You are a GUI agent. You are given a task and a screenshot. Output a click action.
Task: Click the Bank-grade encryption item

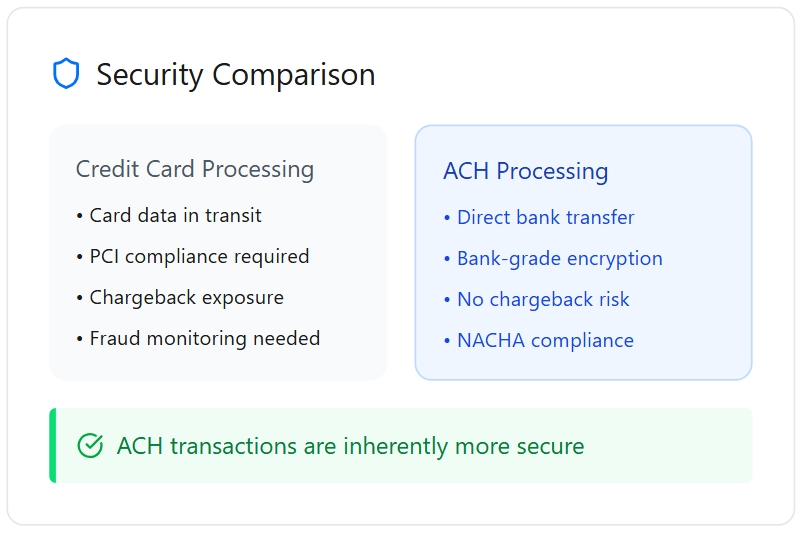tap(559, 259)
